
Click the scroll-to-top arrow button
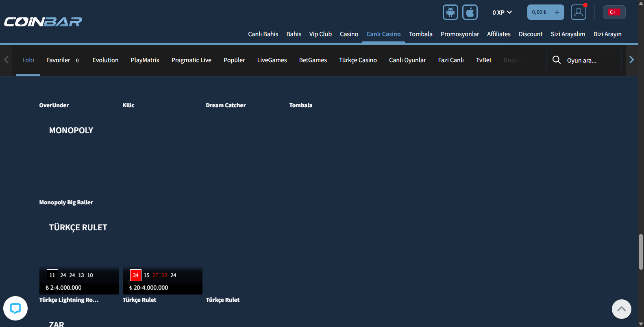click(622, 309)
